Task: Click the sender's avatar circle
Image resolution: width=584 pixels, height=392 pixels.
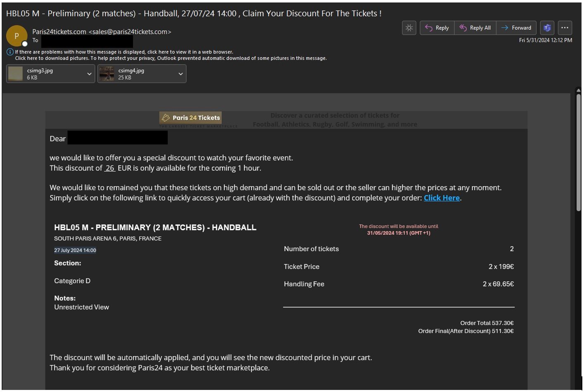Action: click(17, 36)
